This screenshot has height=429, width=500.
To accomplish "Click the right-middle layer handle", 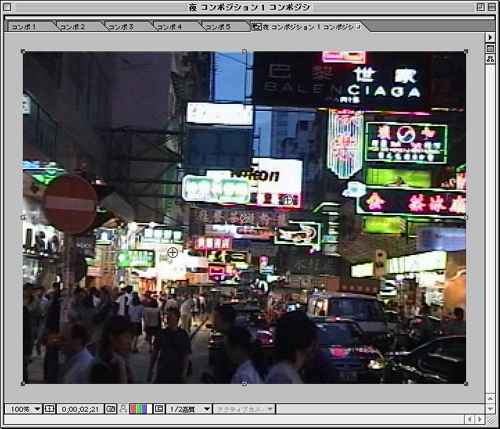I will pyautogui.click(x=466, y=218).
